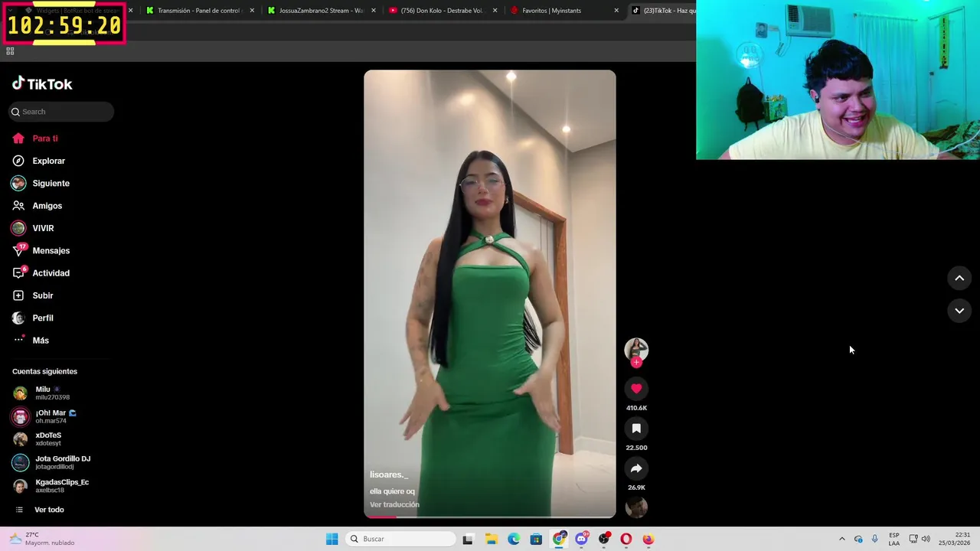Open the clock showing 22:31
The image size is (980, 551).
[x=955, y=539]
